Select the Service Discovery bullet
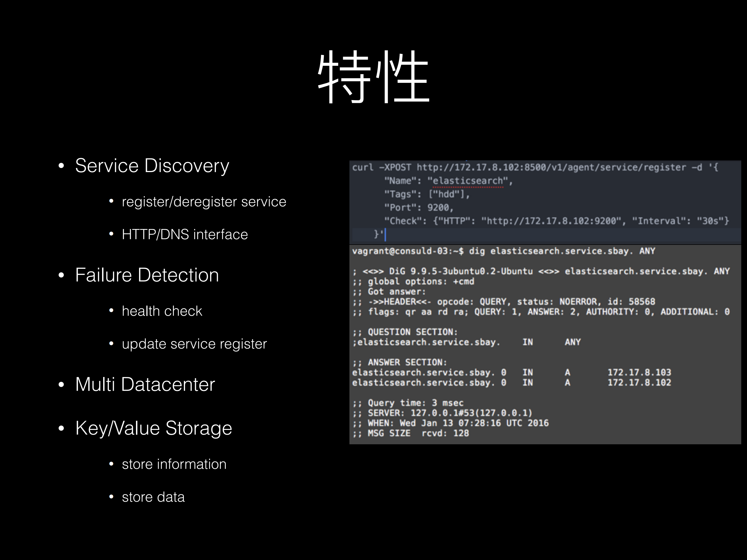 coord(152,166)
